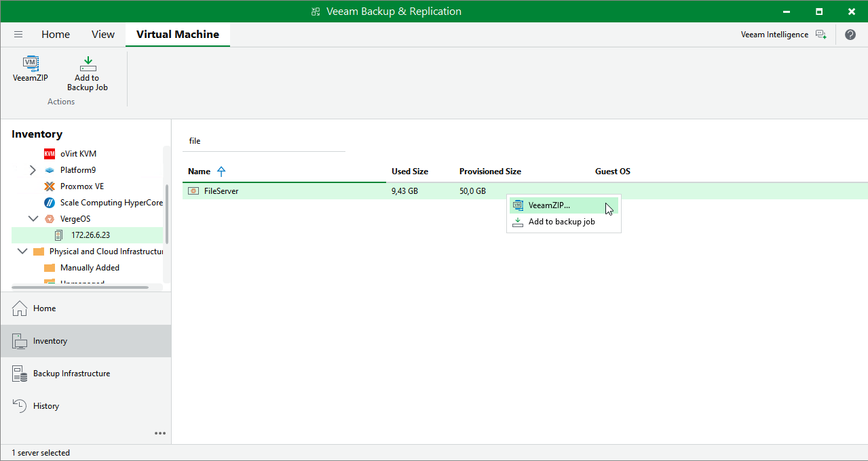Click the Physical and Cloud Infrastructure folder icon

point(39,252)
